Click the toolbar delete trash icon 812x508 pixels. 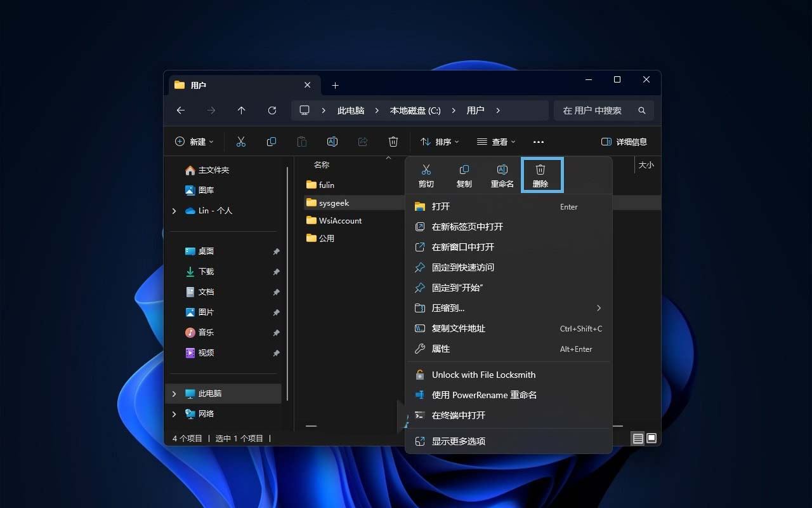(393, 142)
